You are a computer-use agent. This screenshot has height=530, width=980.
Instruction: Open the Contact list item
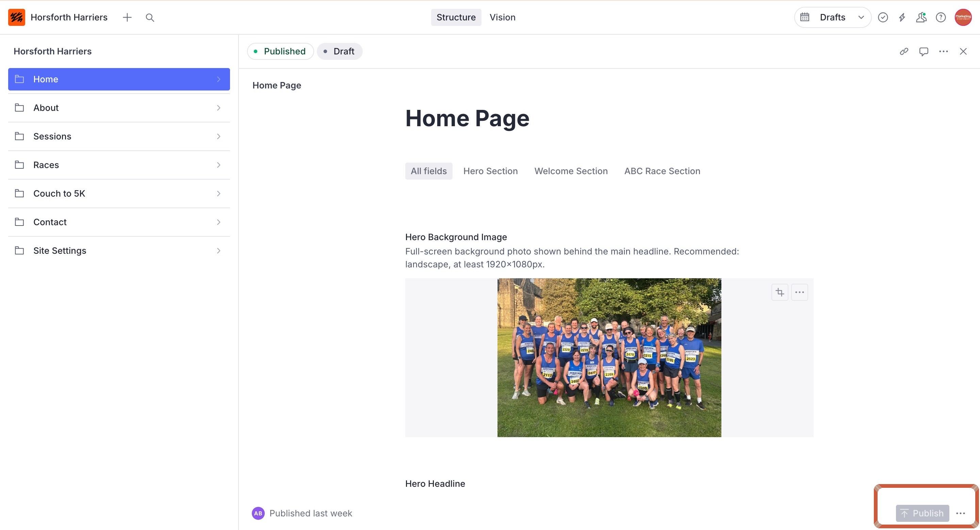119,222
